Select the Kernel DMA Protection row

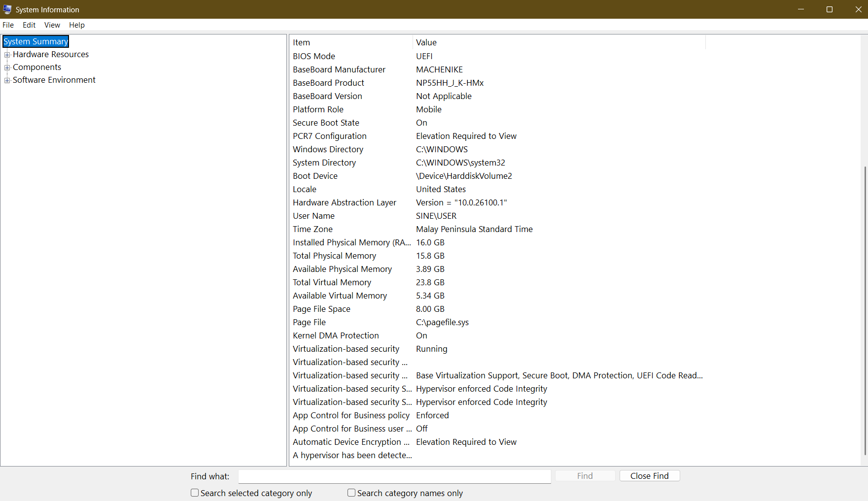(x=498, y=335)
